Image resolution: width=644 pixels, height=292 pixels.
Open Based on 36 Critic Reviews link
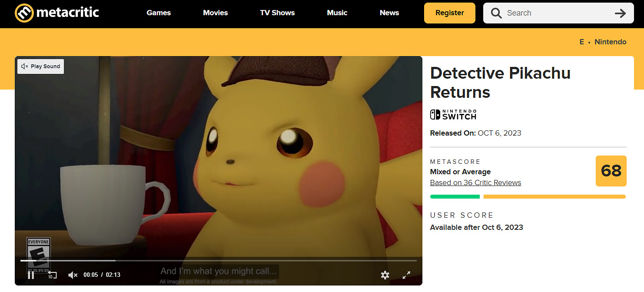tap(475, 182)
